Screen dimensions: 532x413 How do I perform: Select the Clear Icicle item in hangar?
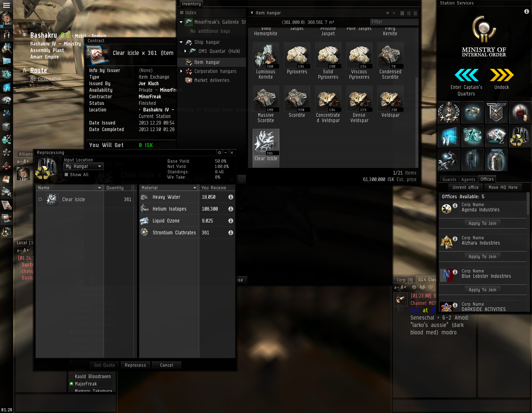pyautogui.click(x=266, y=147)
